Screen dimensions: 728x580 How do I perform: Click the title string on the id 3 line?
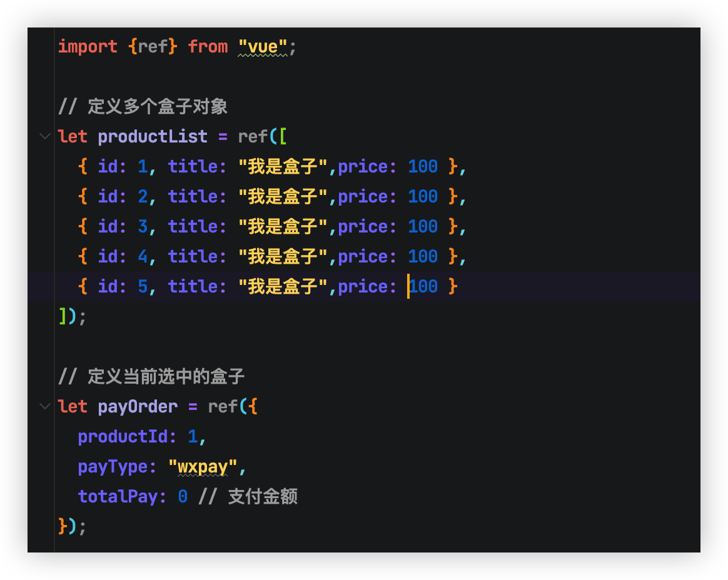point(283,227)
